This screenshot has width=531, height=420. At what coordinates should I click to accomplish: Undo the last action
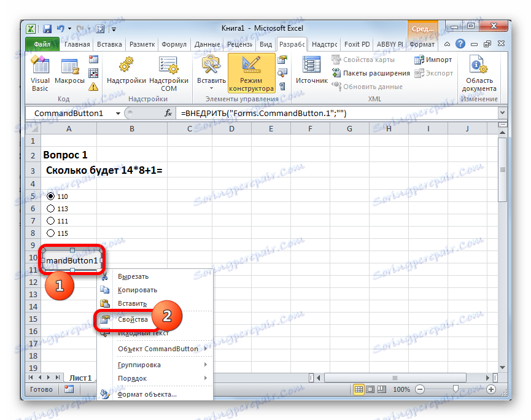[61, 29]
